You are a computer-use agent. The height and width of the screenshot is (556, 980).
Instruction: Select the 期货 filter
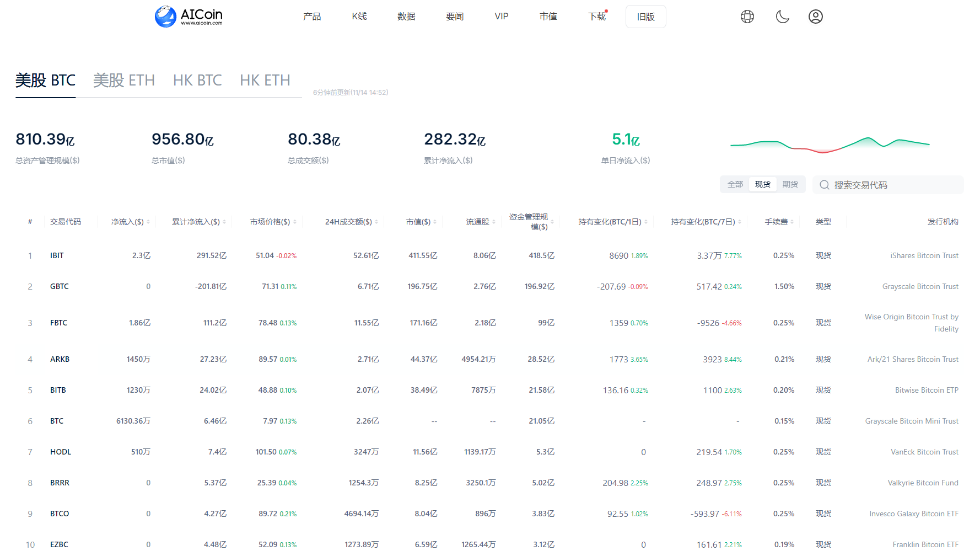[x=790, y=184]
